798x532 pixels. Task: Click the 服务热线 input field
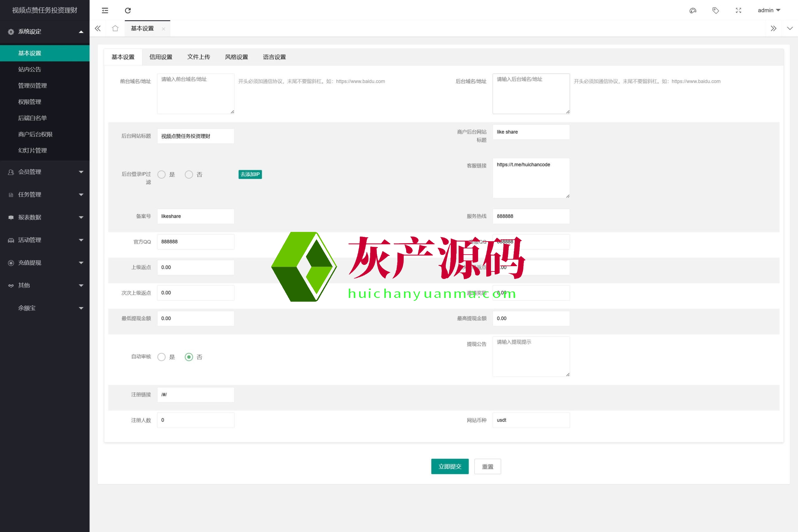pos(531,216)
